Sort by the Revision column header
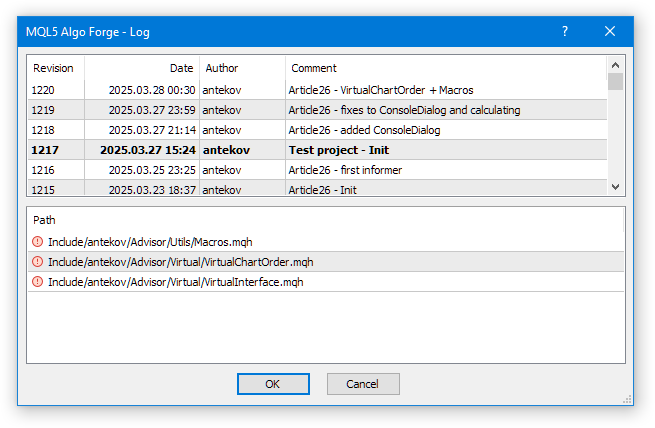The width and height of the screenshot is (655, 428). point(56,68)
